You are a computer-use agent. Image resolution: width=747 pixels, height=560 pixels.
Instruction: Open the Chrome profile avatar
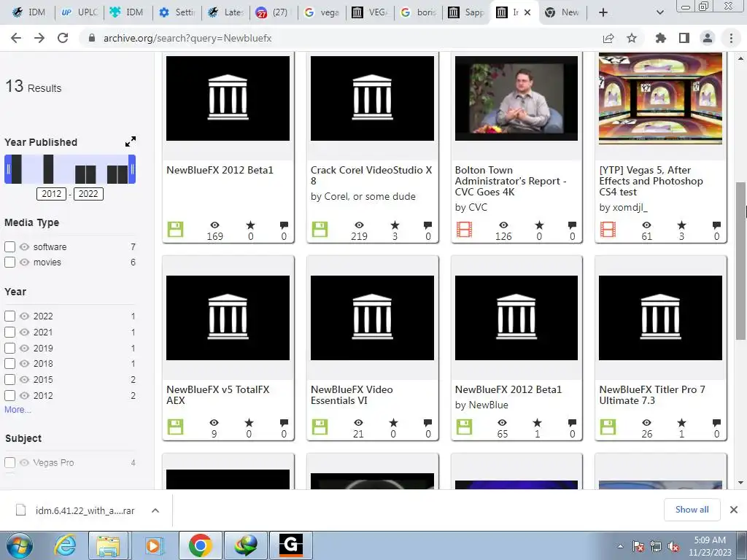point(708,38)
